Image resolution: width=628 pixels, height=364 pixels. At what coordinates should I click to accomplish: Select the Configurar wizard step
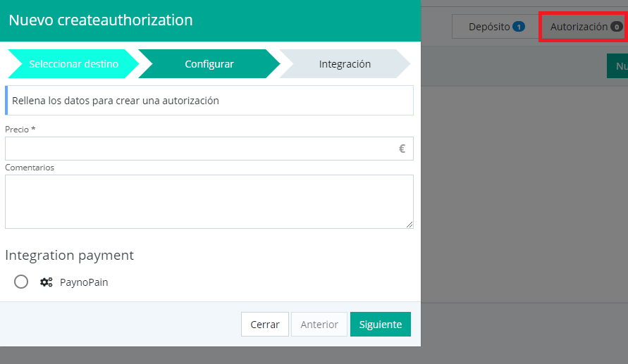pyautogui.click(x=209, y=64)
